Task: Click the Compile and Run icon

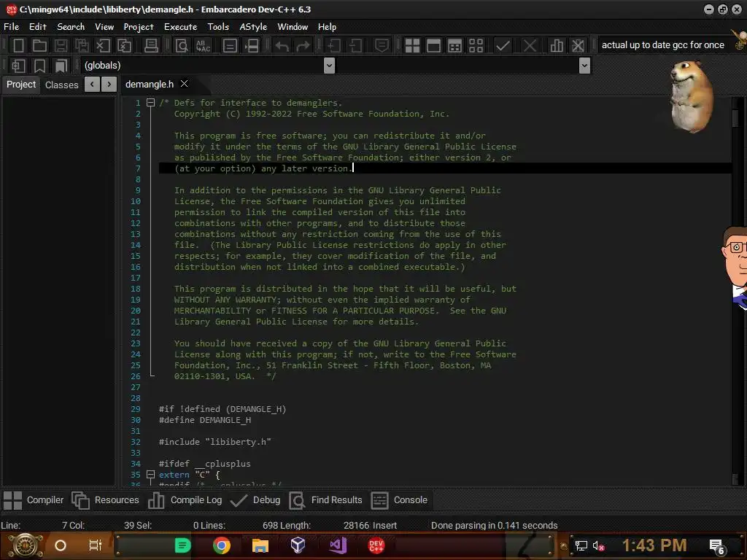Action: click(x=455, y=46)
